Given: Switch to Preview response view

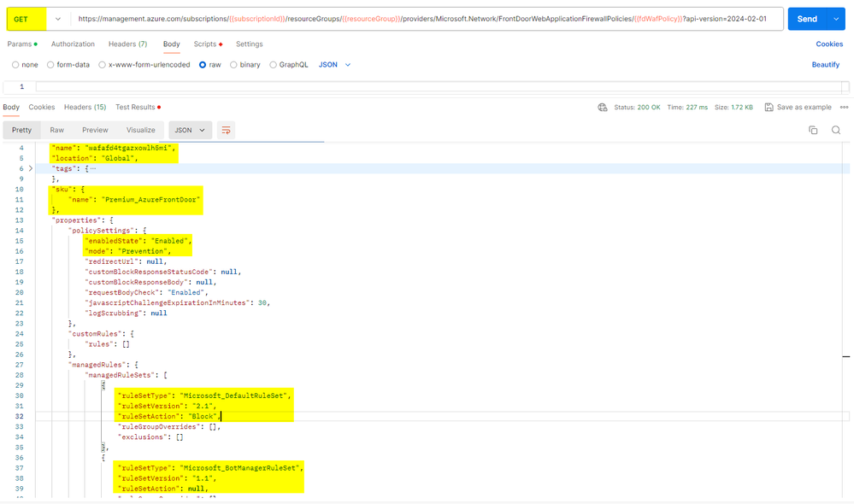Looking at the screenshot, I should 95,130.
